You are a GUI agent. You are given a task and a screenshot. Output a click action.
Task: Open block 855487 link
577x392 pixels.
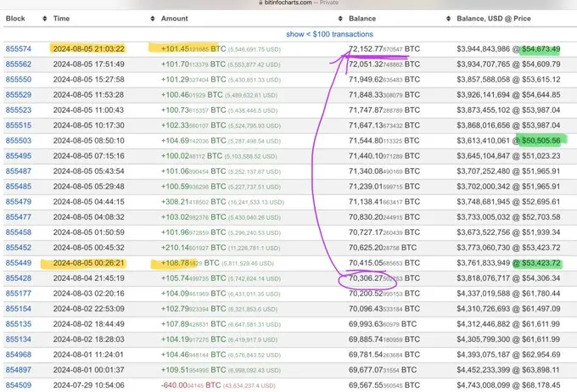point(19,171)
